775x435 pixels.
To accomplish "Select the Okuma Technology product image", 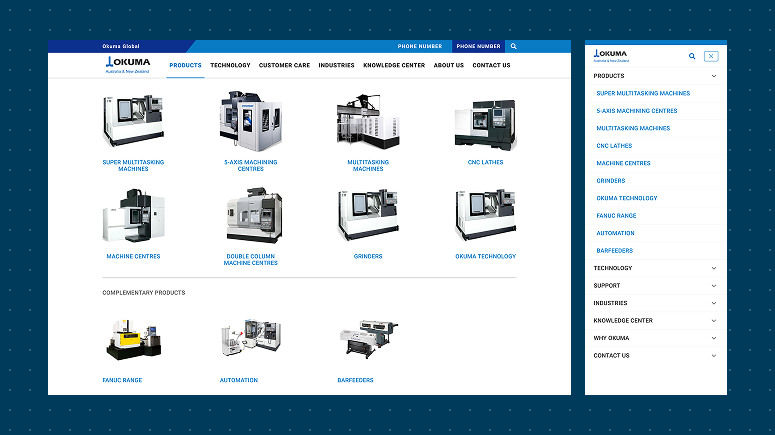I will tap(485, 214).
